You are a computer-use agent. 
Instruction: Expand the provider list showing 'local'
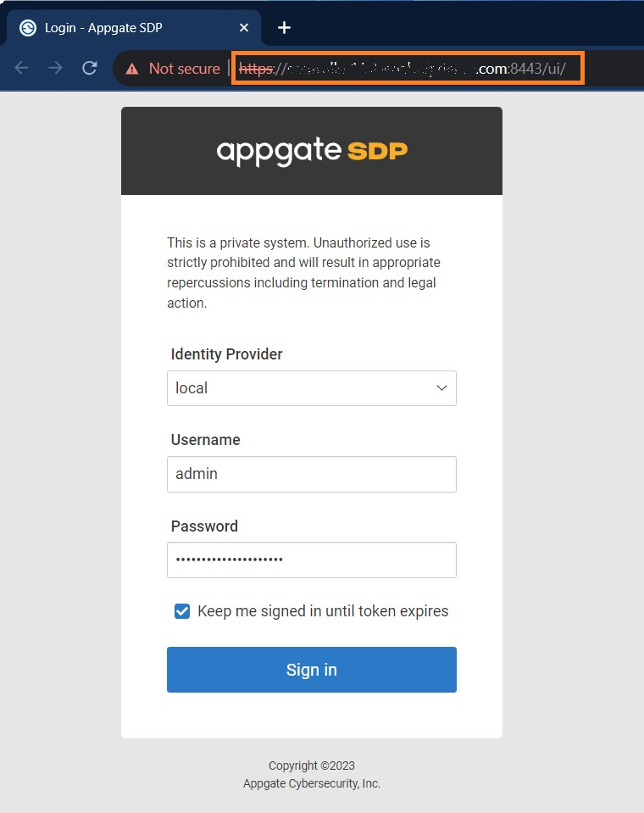[312, 387]
